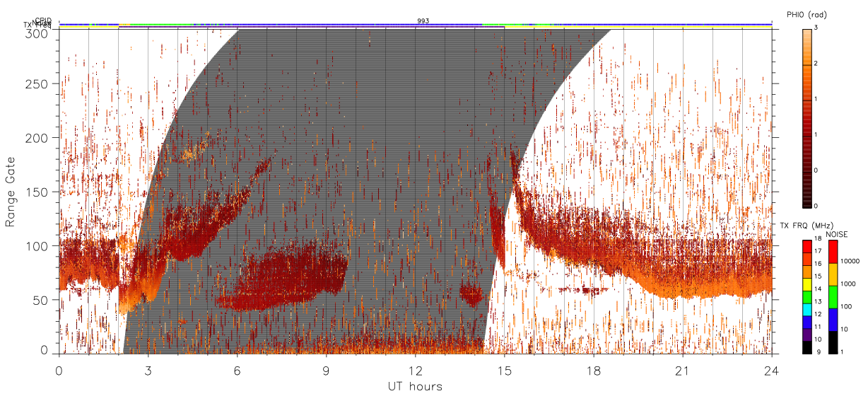Click the 'CPID' label at top left
Image resolution: width=868 pixels, height=401 pixels.
pos(43,21)
